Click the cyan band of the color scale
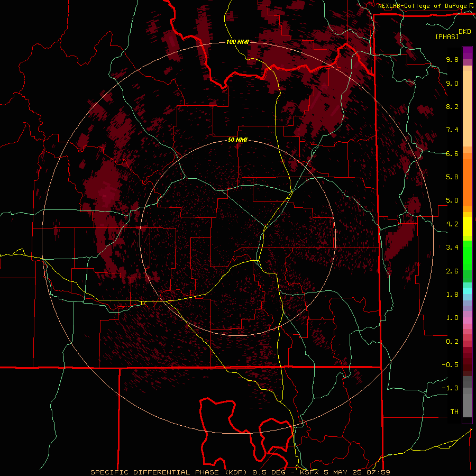The height and width of the screenshot is (476, 476). pyautogui.click(x=467, y=290)
